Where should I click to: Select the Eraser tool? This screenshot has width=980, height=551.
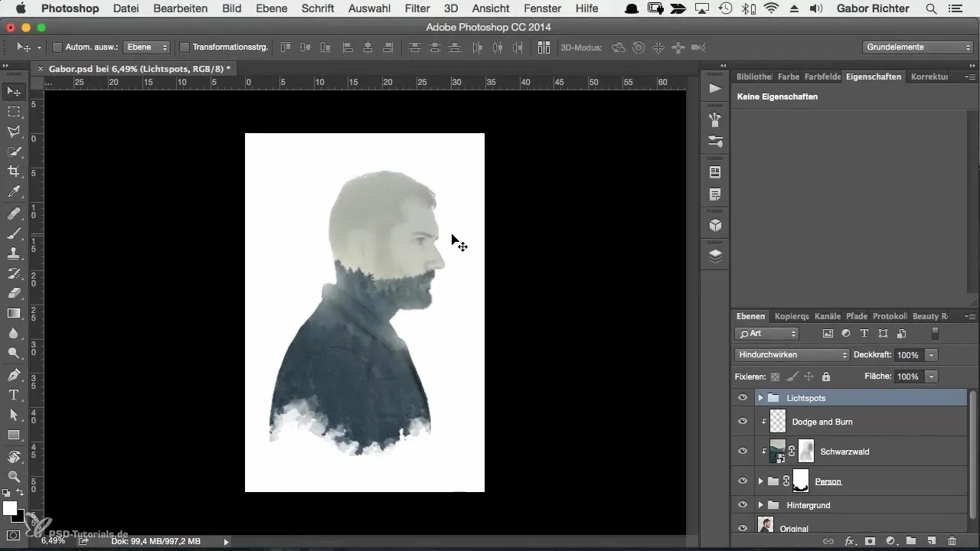coord(14,293)
